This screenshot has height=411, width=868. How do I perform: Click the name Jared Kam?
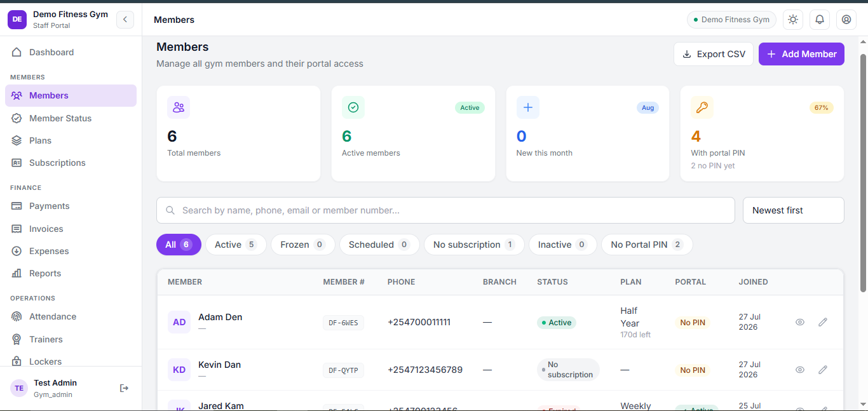tap(221, 406)
